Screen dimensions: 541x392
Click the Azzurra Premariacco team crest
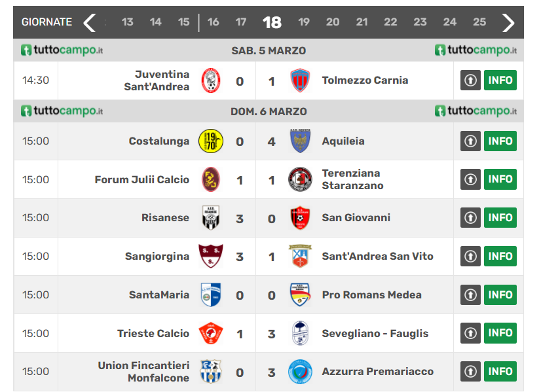tap(300, 372)
